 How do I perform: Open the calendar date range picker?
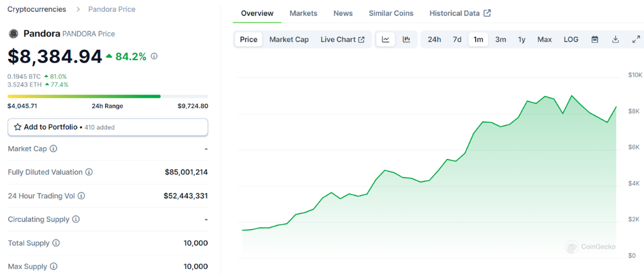pos(595,40)
